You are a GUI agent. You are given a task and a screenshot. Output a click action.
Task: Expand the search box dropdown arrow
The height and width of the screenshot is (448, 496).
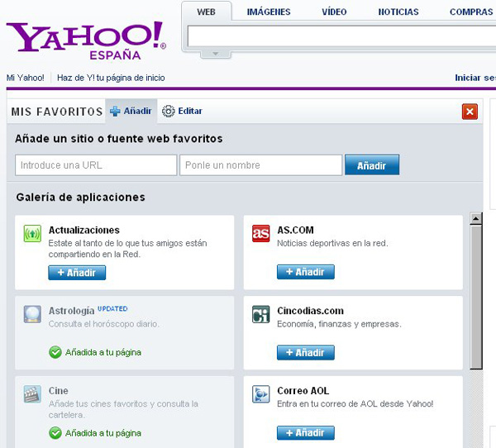(216, 54)
